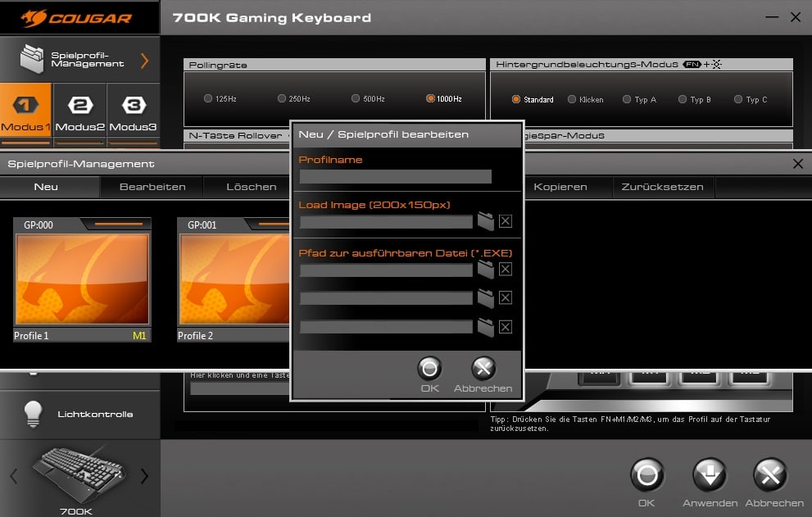Click the Profilname text field

click(x=395, y=176)
